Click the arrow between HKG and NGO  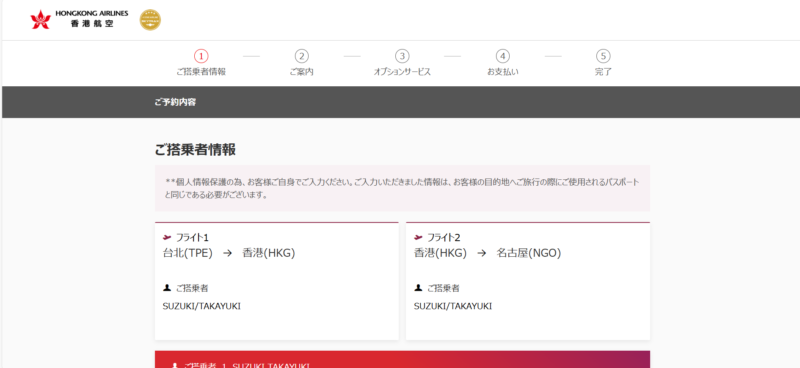tap(482, 253)
